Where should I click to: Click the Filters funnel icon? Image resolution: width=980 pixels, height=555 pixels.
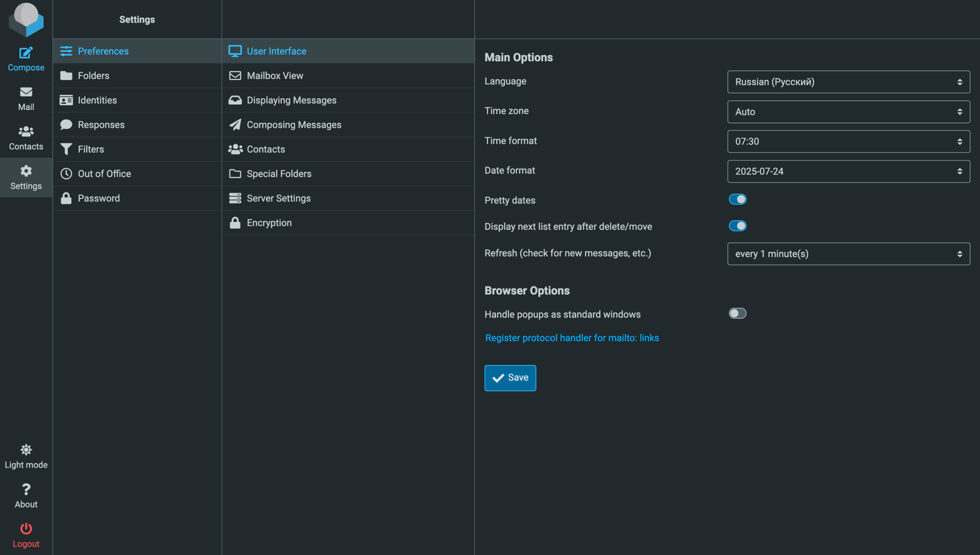(66, 149)
